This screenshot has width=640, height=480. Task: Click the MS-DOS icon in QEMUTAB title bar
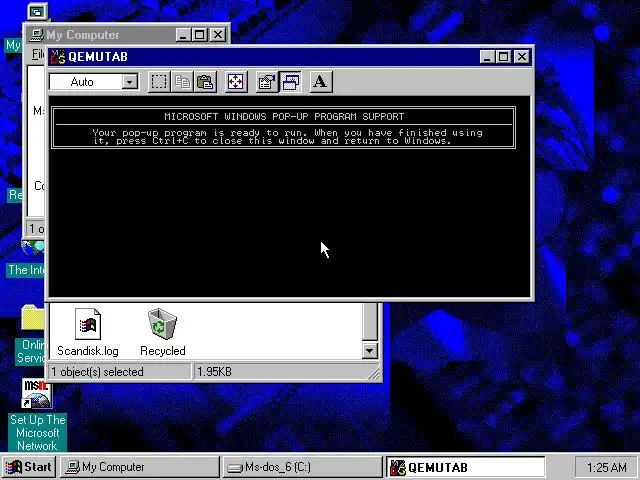point(57,57)
